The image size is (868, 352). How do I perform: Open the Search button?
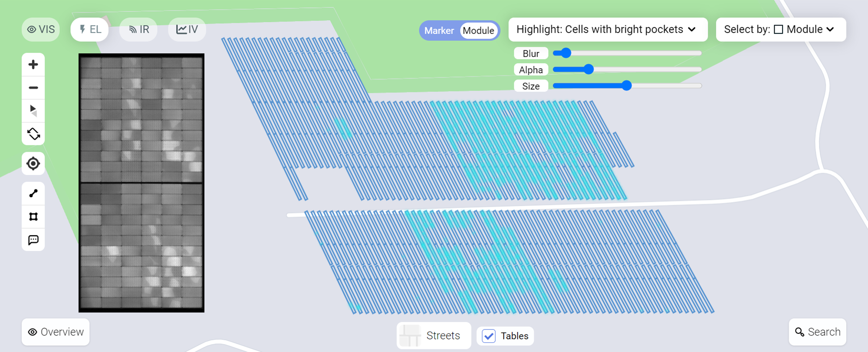click(817, 332)
